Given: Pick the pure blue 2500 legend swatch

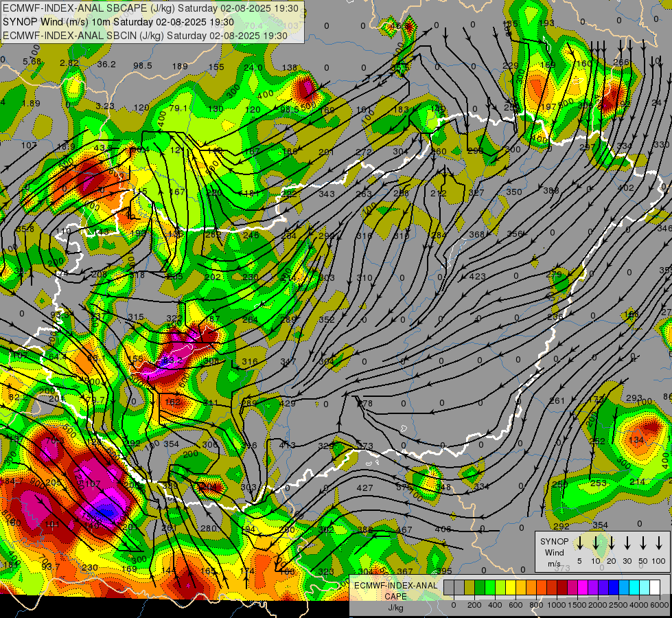Looking at the screenshot, I should pos(613,588).
